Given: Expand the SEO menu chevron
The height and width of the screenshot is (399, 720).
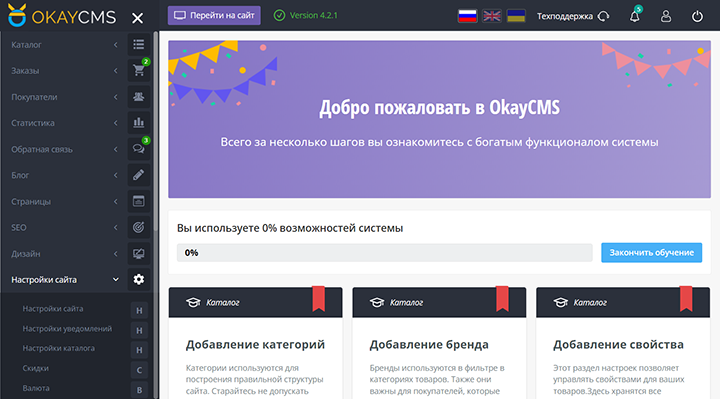Looking at the screenshot, I should pyautogui.click(x=116, y=227).
